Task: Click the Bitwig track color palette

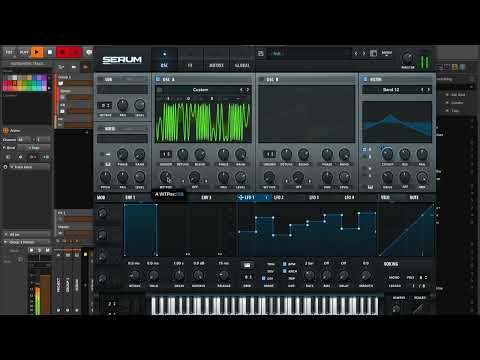Action: point(25,83)
